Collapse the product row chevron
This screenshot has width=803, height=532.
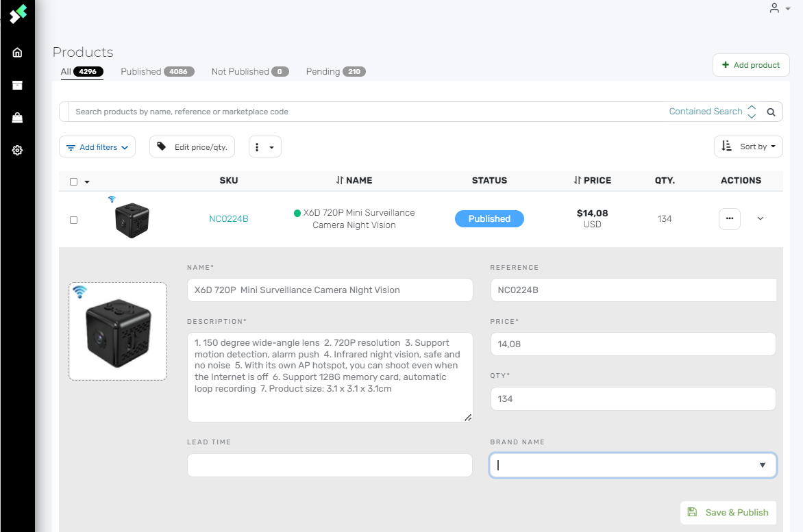[x=760, y=219]
